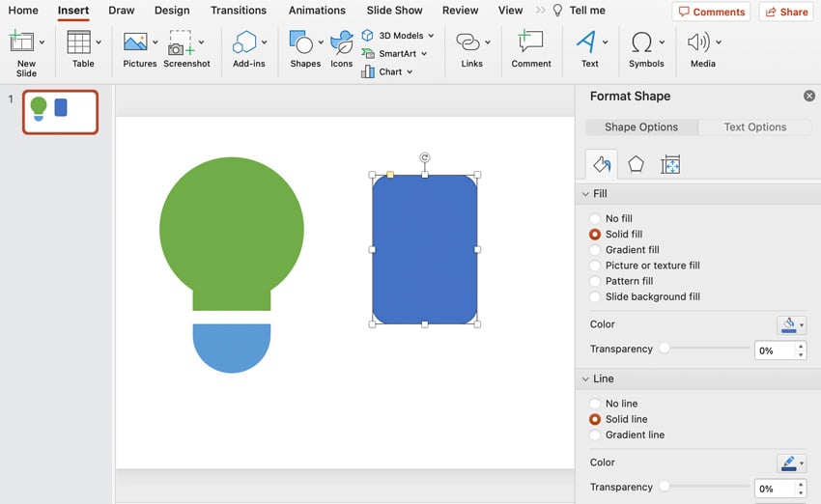Open the Size & Properties pane icon
821x504 pixels.
(670, 165)
